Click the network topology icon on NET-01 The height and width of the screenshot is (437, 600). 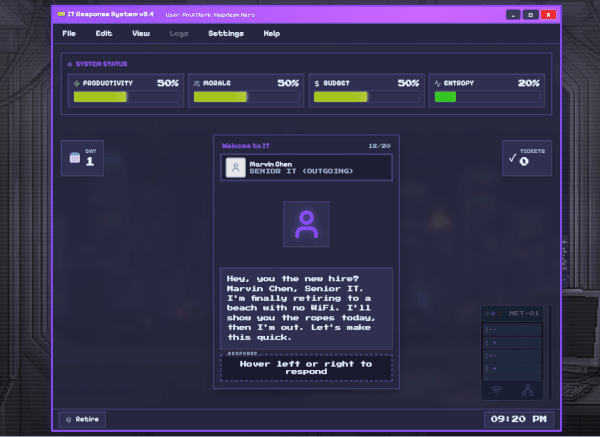click(x=527, y=389)
